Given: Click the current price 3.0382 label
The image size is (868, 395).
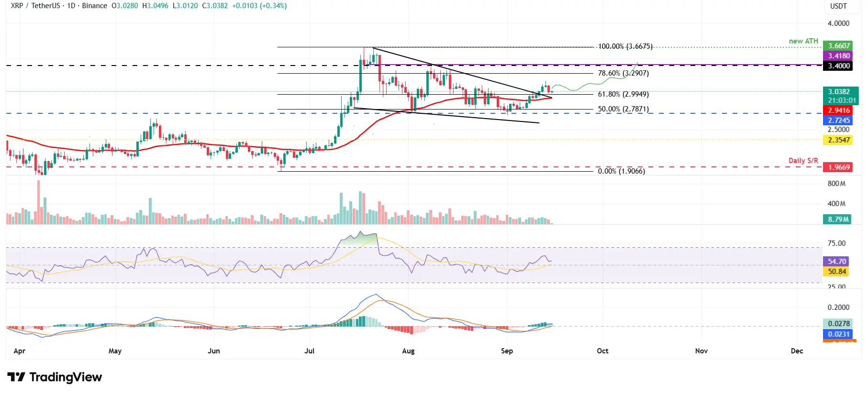Looking at the screenshot, I should pos(841,92).
